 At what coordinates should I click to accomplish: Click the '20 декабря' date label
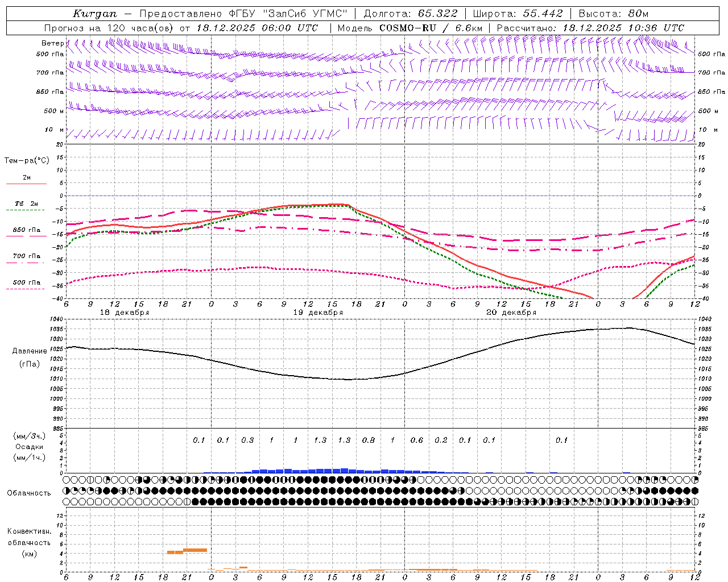click(511, 313)
